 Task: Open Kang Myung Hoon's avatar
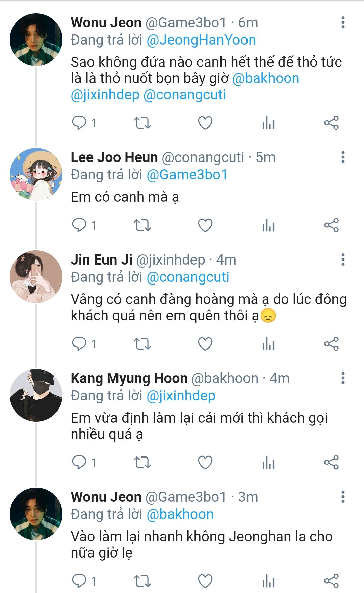[36, 395]
